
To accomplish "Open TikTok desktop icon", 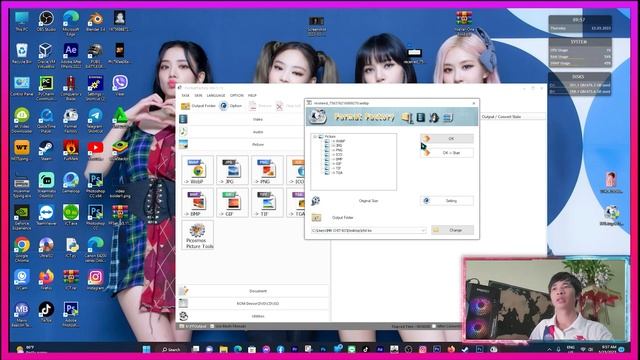I will [46, 312].
